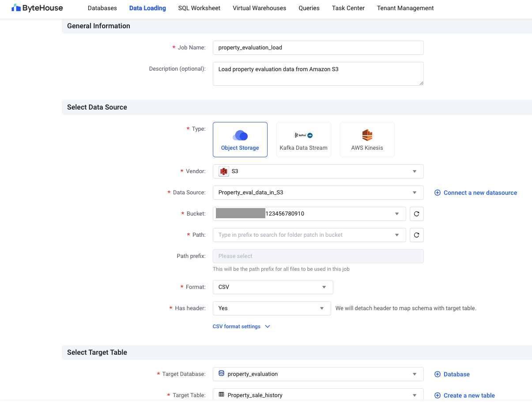
Task: Pick AWS Kinesis as data source type
Action: (x=367, y=140)
